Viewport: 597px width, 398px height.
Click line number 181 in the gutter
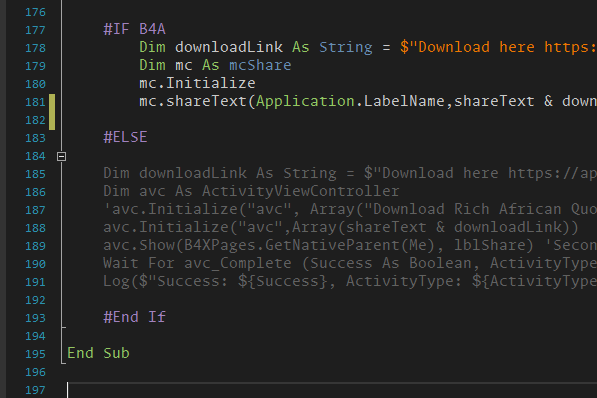pos(35,102)
